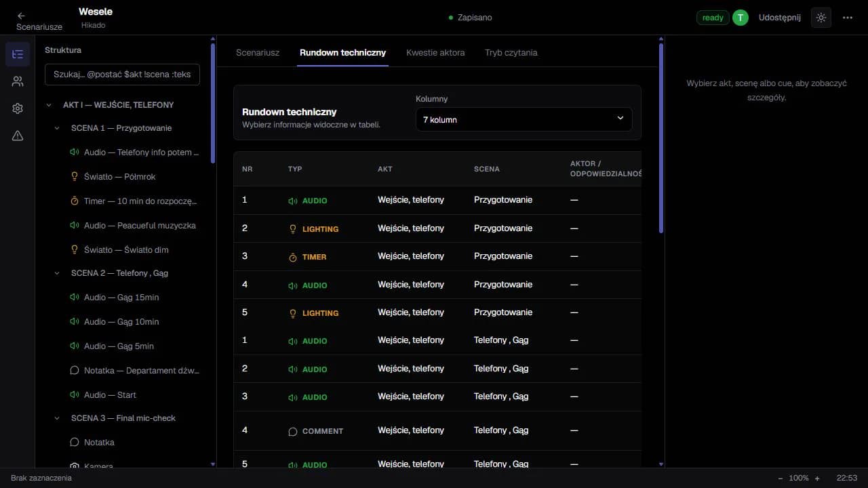
Task: Switch to the Tryb czytania tab
Action: tap(511, 53)
